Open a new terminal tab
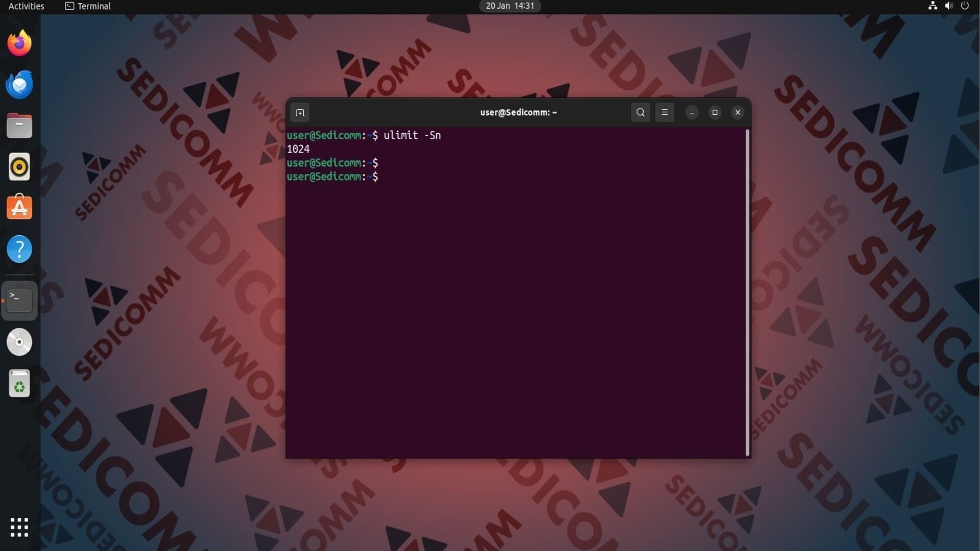Viewport: 980px width, 551px height. (300, 113)
